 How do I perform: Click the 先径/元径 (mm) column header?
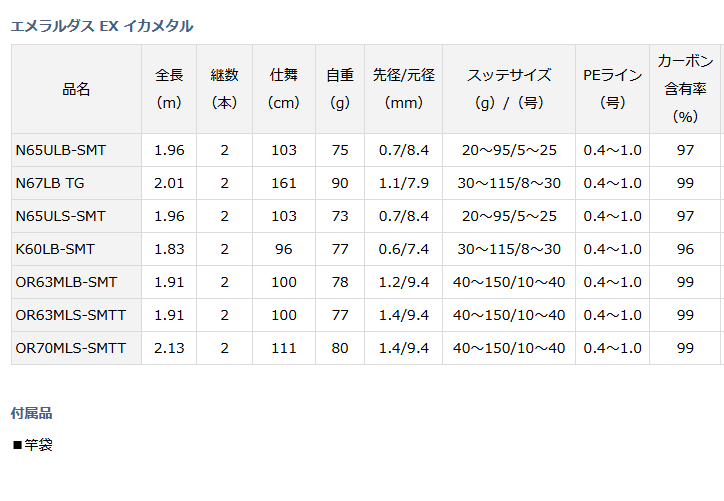(x=404, y=89)
